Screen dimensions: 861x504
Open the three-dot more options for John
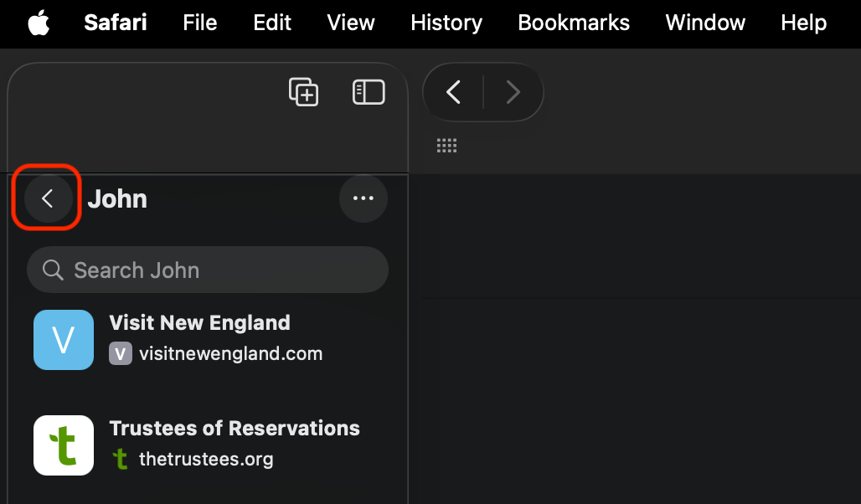363,198
